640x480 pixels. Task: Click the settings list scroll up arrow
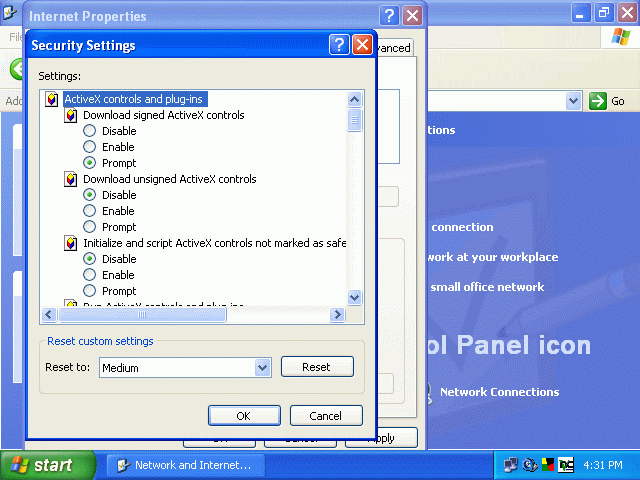354,99
